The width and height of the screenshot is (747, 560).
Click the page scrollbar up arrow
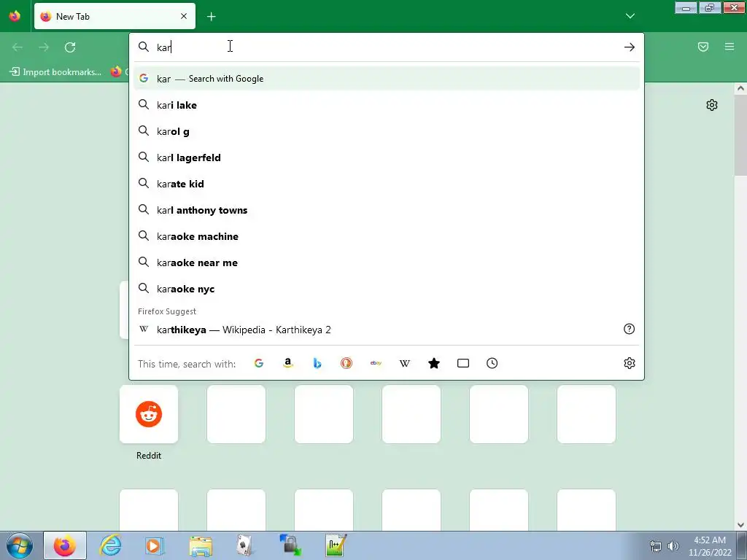740,88
